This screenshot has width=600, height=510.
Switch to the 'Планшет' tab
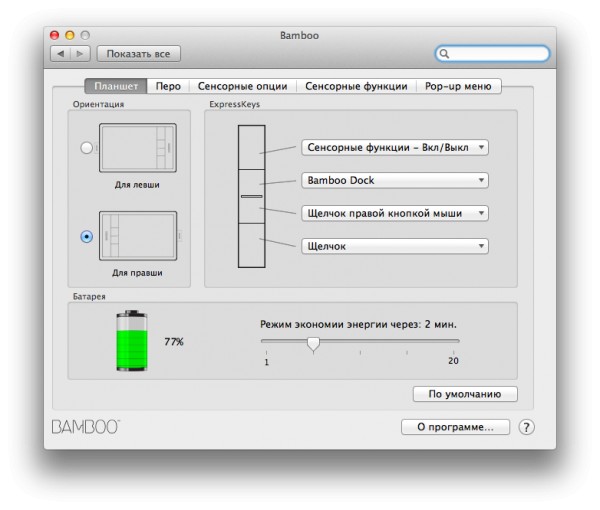116,86
